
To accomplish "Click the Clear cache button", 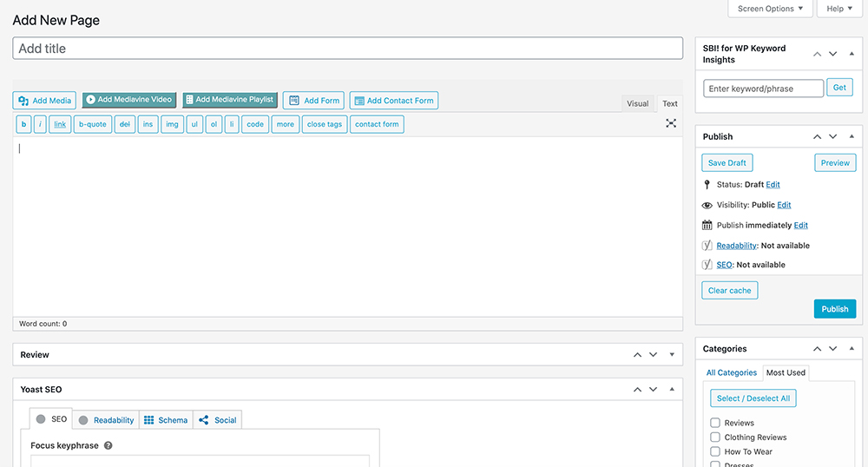I will 730,291.
